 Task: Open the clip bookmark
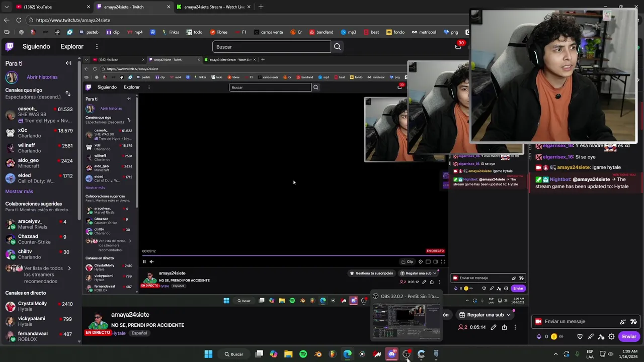point(113,32)
